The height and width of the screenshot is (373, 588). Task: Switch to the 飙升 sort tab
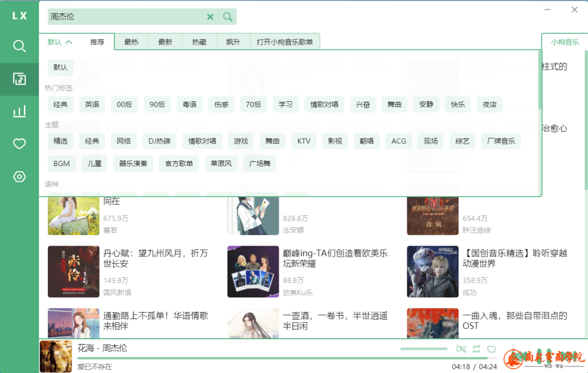click(233, 42)
